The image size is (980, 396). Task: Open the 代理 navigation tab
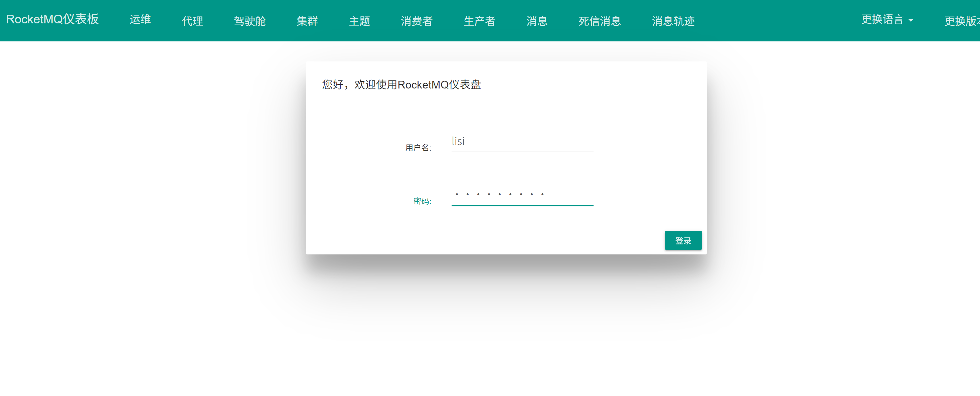[192, 21]
